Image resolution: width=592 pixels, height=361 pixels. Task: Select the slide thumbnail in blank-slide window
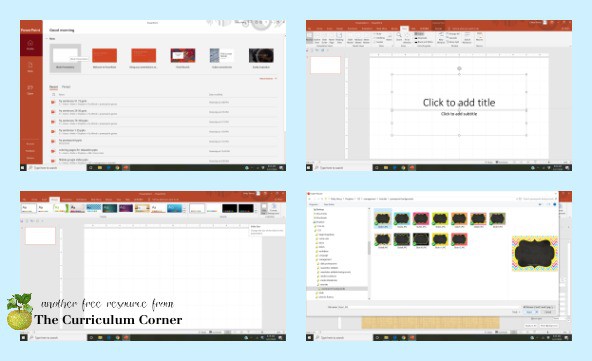(x=40, y=236)
